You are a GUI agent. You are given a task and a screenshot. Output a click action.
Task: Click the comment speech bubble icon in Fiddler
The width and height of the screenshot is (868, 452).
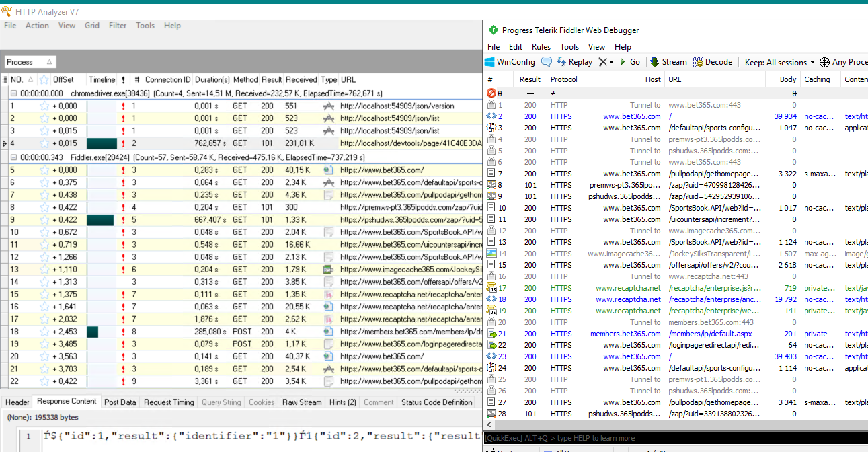pos(547,62)
